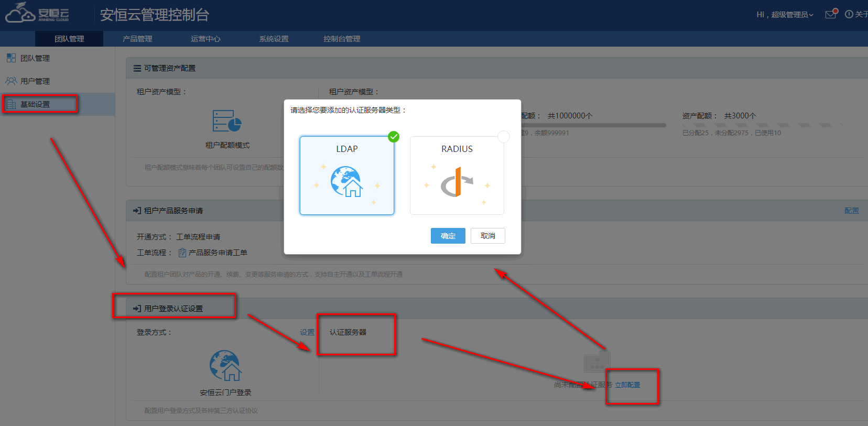Click the 产品服务申请工单 document icon

click(x=182, y=253)
